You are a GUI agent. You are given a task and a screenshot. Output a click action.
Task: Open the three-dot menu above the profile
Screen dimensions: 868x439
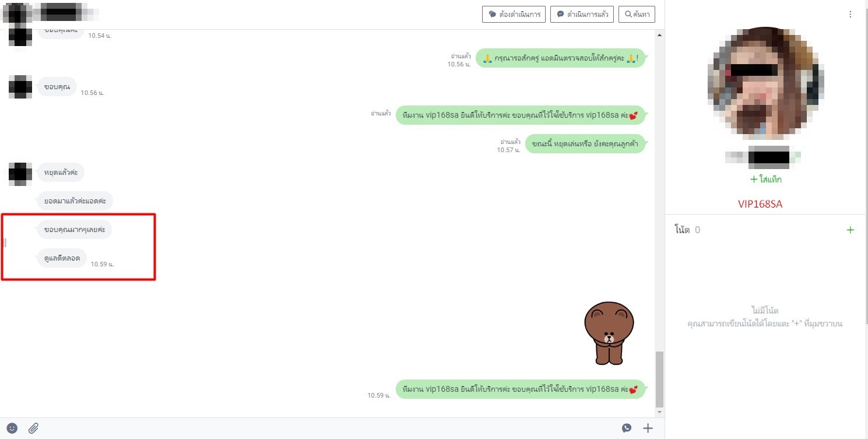point(851,15)
